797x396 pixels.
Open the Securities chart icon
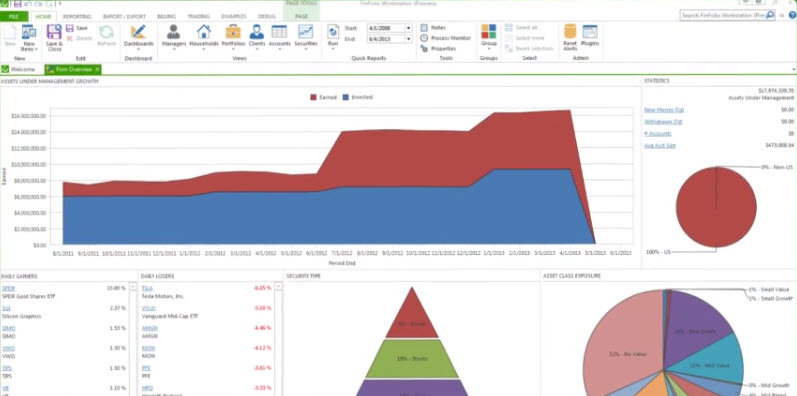(x=305, y=32)
